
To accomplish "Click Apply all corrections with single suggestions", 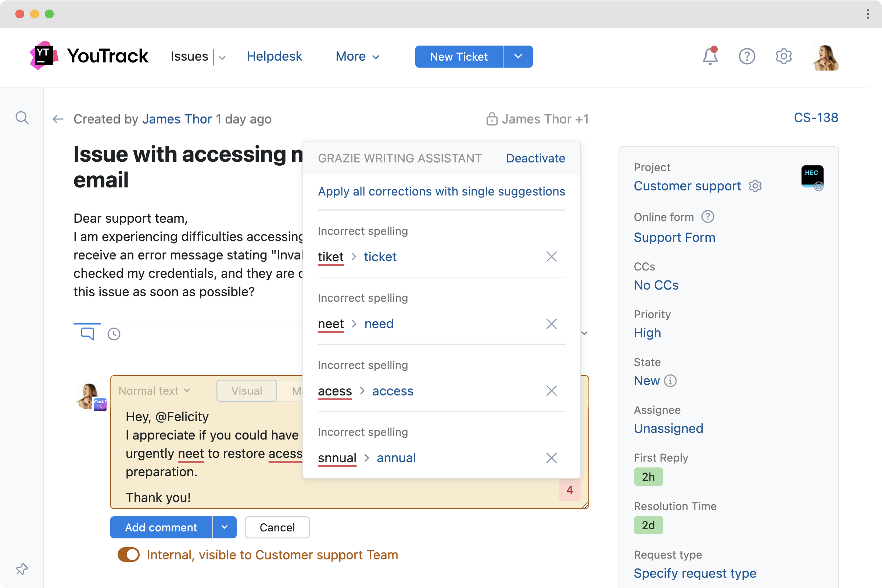I will click(441, 191).
